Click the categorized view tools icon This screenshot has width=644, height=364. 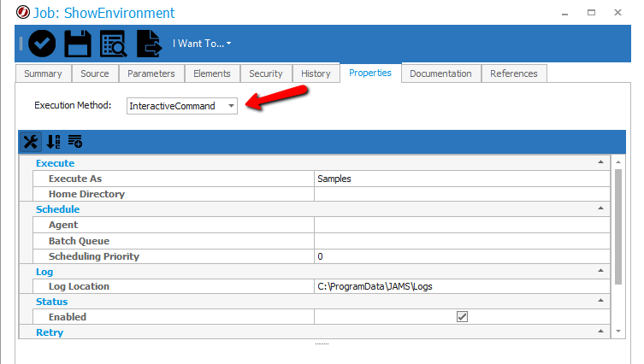pos(31,142)
